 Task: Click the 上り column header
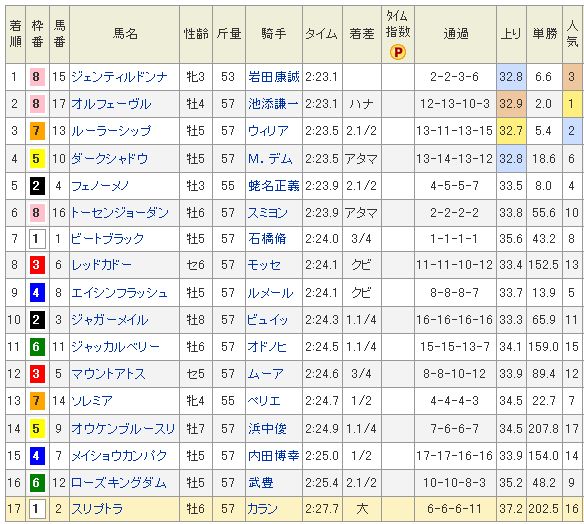point(511,34)
